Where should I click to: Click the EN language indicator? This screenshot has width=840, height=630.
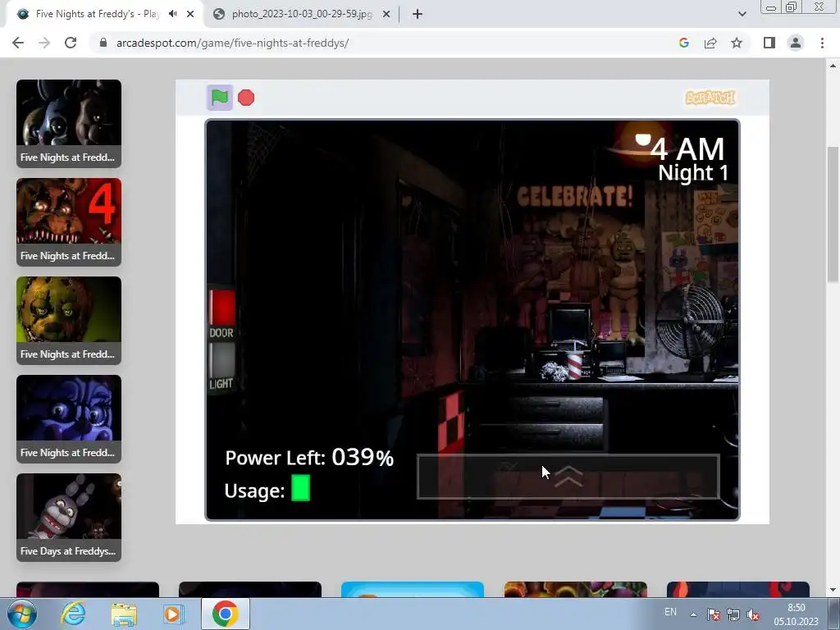tap(670, 612)
